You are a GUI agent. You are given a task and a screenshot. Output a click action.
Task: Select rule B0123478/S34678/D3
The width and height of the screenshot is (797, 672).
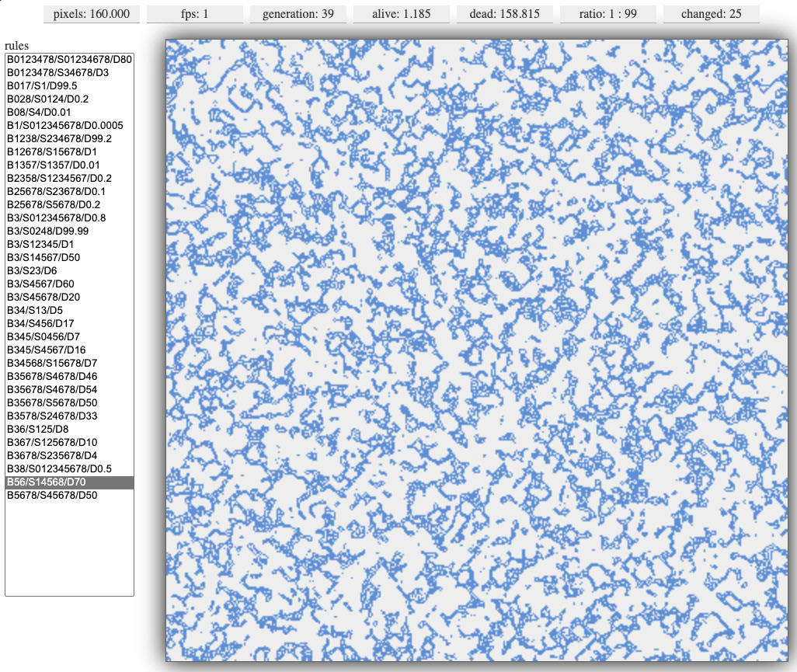coord(70,73)
